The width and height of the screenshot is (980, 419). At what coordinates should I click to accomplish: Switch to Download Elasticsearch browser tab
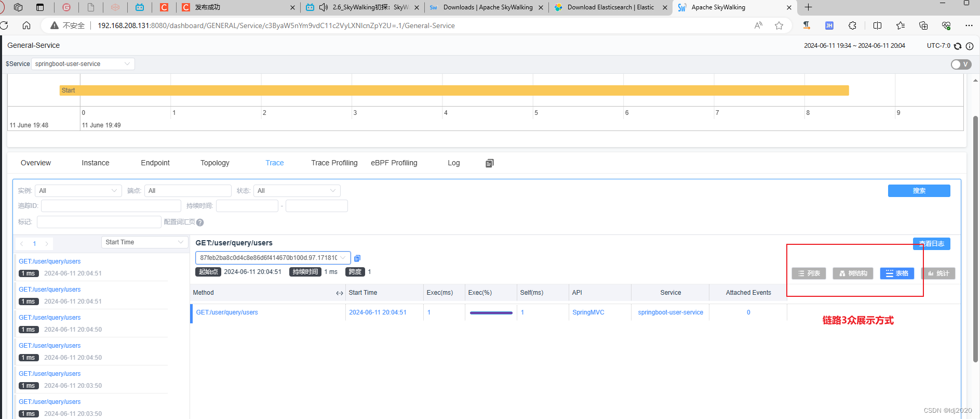click(610, 7)
